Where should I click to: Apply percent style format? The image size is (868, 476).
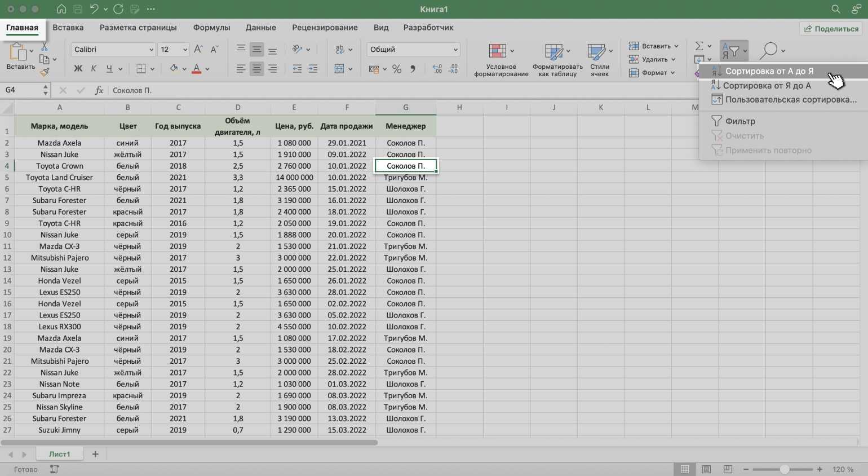pos(397,69)
